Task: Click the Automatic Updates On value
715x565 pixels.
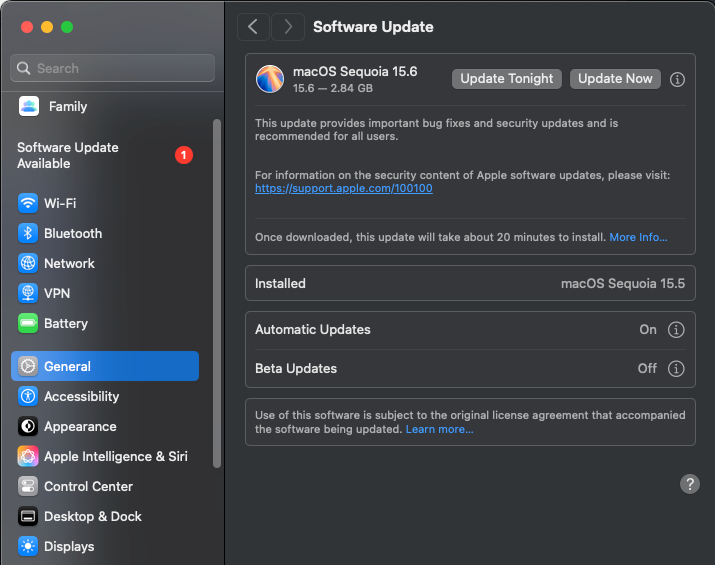Action: tap(648, 330)
